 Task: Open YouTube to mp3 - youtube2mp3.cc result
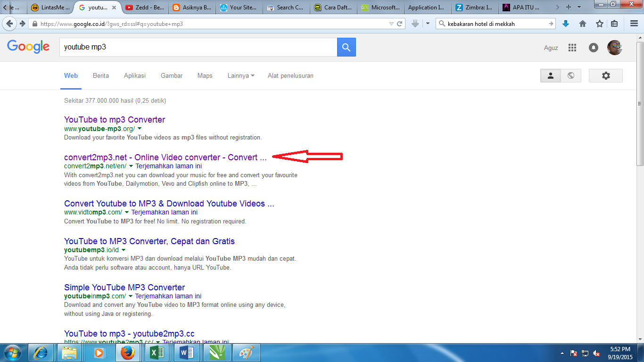129,334
